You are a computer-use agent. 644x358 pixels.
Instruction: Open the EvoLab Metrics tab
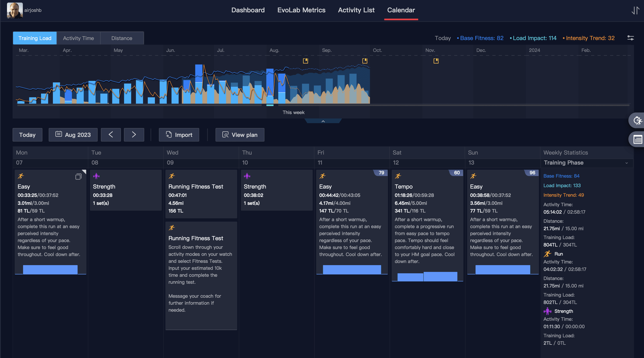pyautogui.click(x=301, y=10)
